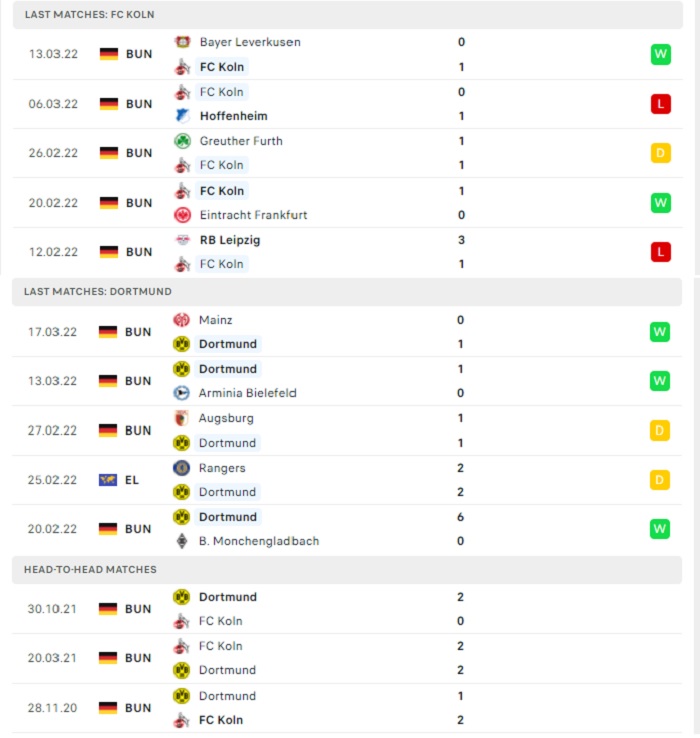
Task: Click the green W badge for 13.03.22 Leverkusen match
Action: (661, 54)
